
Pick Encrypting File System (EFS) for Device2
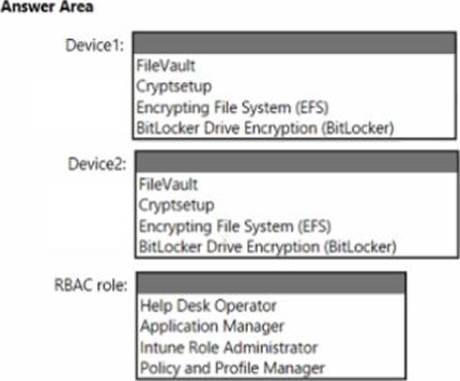pyautogui.click(x=235, y=226)
